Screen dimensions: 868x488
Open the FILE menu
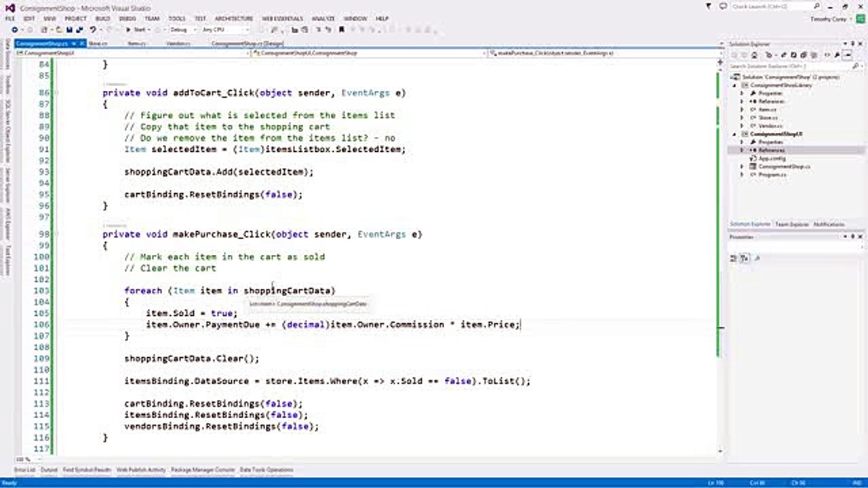[10, 19]
